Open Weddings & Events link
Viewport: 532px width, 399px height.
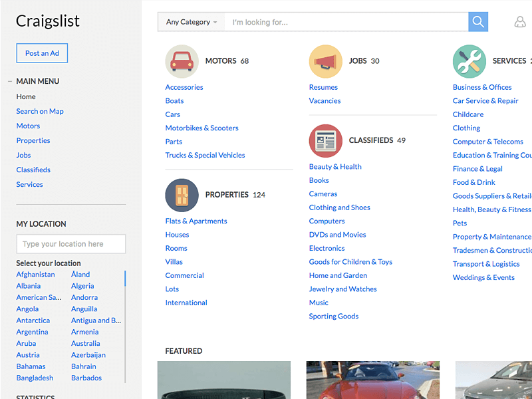483,277
